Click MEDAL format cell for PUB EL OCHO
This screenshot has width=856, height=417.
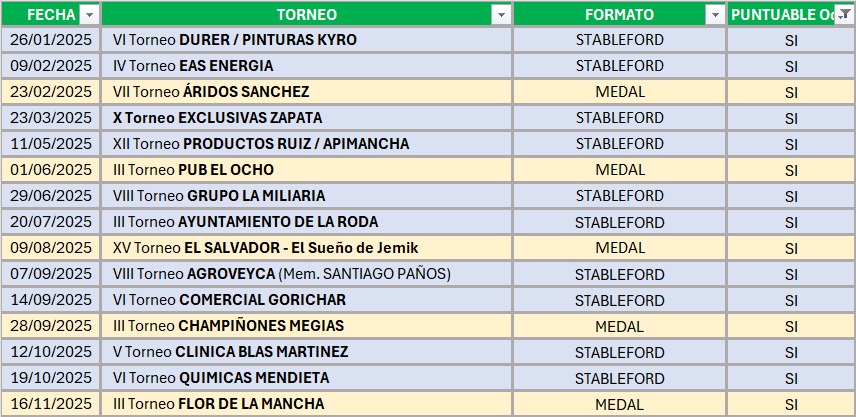(x=619, y=170)
